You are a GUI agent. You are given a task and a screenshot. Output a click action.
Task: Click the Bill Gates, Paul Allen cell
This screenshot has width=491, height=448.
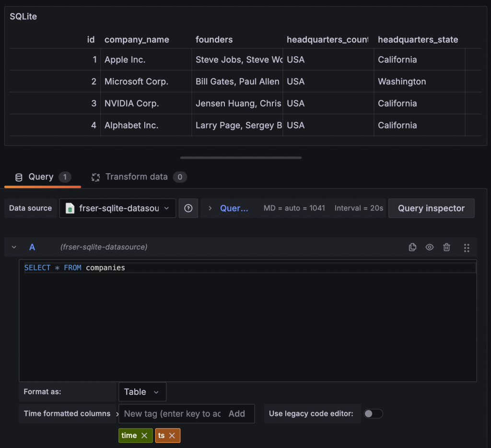(237, 82)
